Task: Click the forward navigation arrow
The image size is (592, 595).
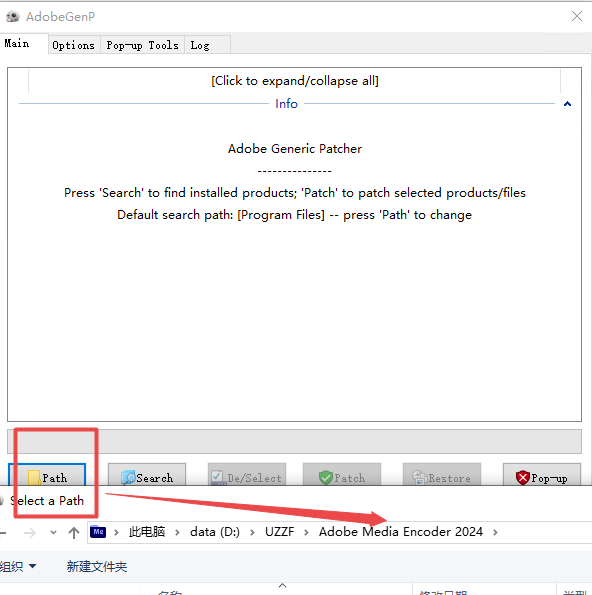Action: (30, 533)
